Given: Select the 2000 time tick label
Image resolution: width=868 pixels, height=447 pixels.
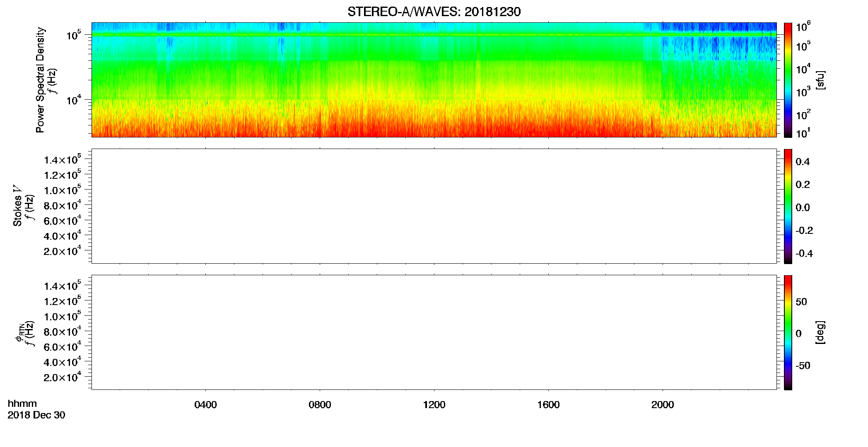Looking at the screenshot, I should pos(663,405).
